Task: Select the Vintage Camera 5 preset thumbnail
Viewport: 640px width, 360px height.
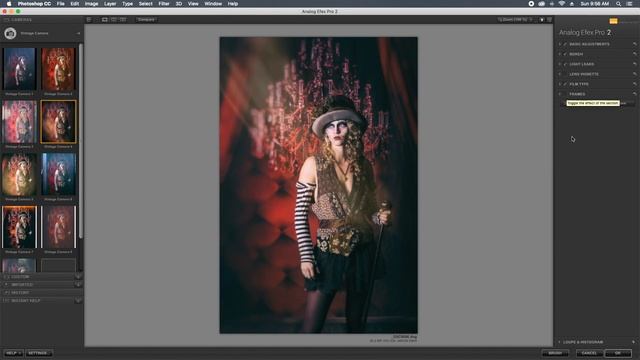Action: tap(20, 174)
